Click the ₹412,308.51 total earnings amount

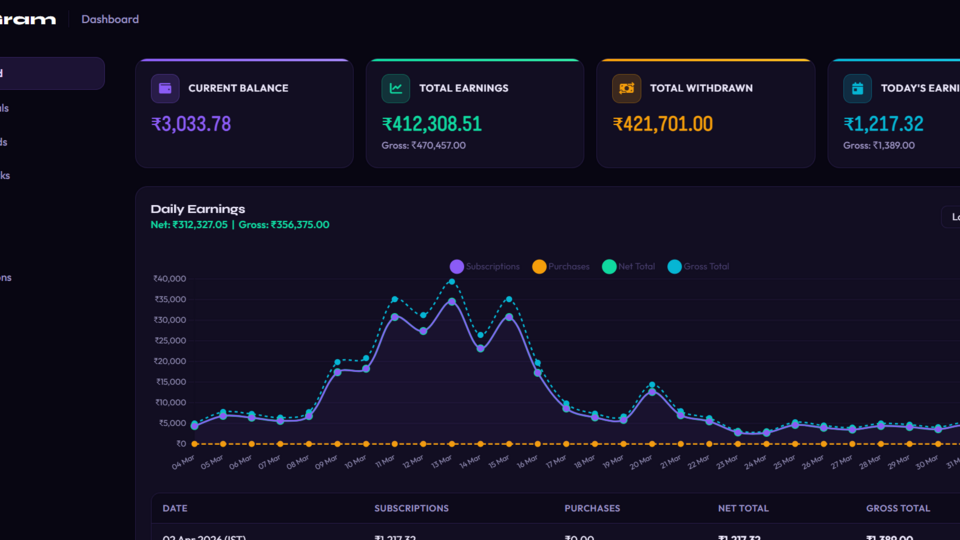(432, 124)
